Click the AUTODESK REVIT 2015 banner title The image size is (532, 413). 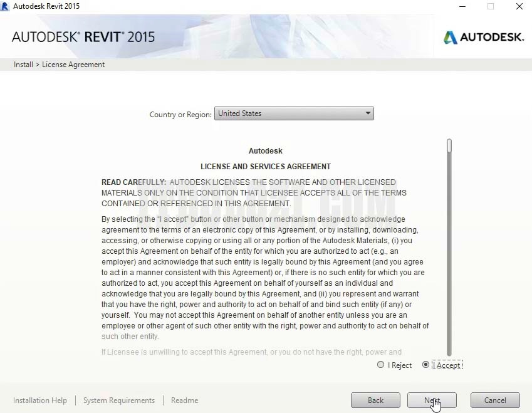83,37
